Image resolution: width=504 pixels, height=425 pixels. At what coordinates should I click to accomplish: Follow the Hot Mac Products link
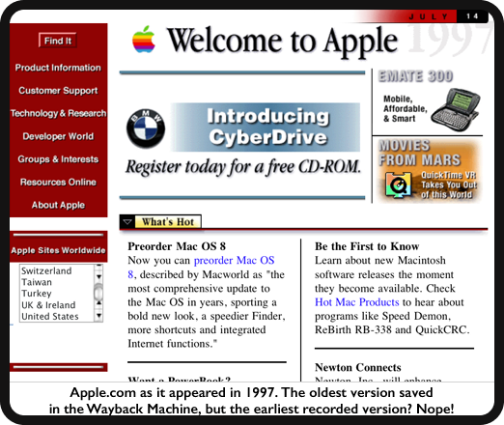(x=356, y=302)
